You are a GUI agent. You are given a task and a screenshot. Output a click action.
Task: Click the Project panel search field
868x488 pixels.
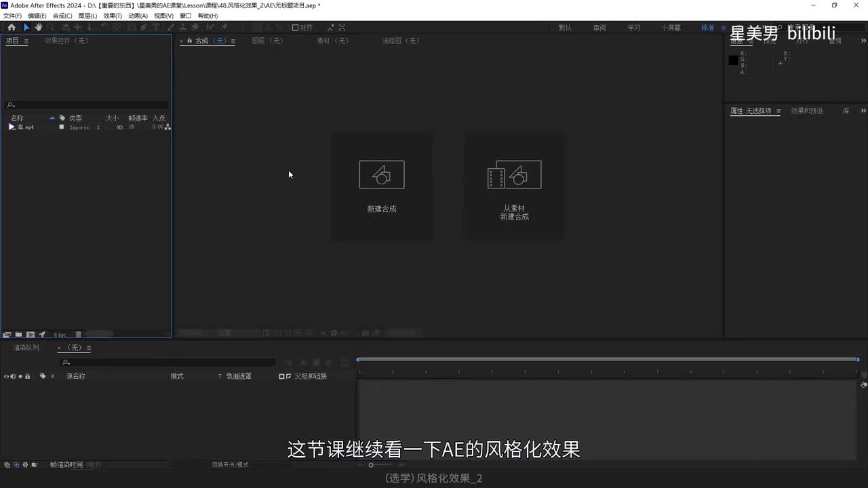coord(87,105)
